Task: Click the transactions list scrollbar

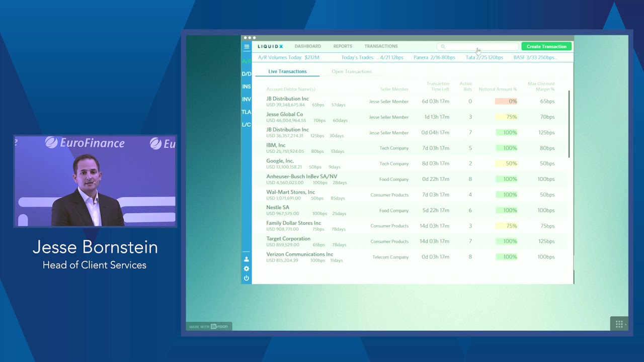Action: [x=569, y=124]
